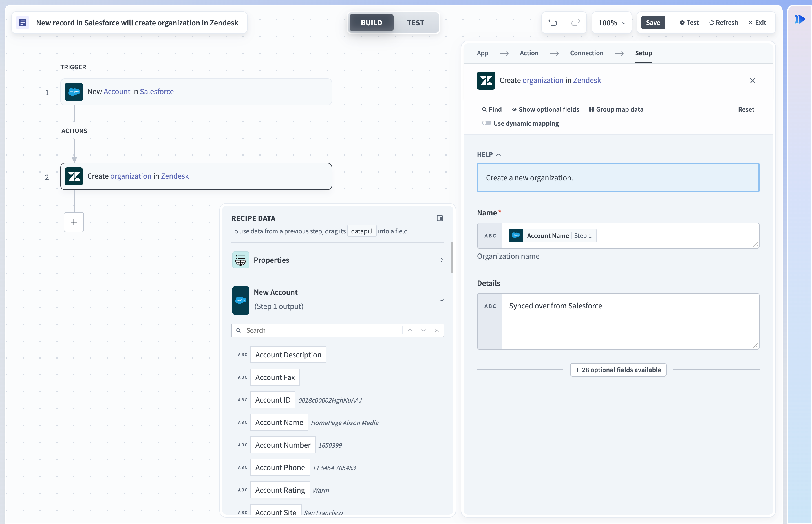The height and width of the screenshot is (524, 812).
Task: Select the Account Rating datapill
Action: click(280, 490)
